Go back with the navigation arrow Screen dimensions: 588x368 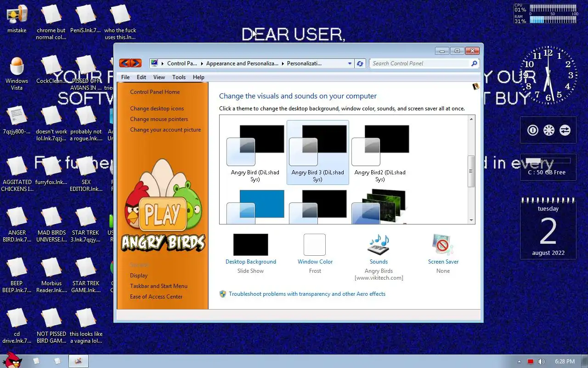(124, 63)
